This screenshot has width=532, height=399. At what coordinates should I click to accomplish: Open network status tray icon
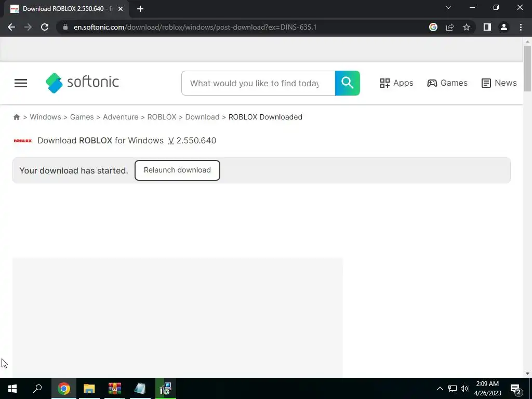pos(453,389)
